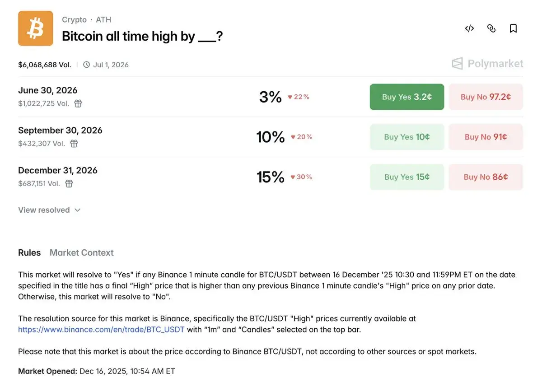
Task: Open the Binance BTC_USDT trade link
Action: point(101,330)
